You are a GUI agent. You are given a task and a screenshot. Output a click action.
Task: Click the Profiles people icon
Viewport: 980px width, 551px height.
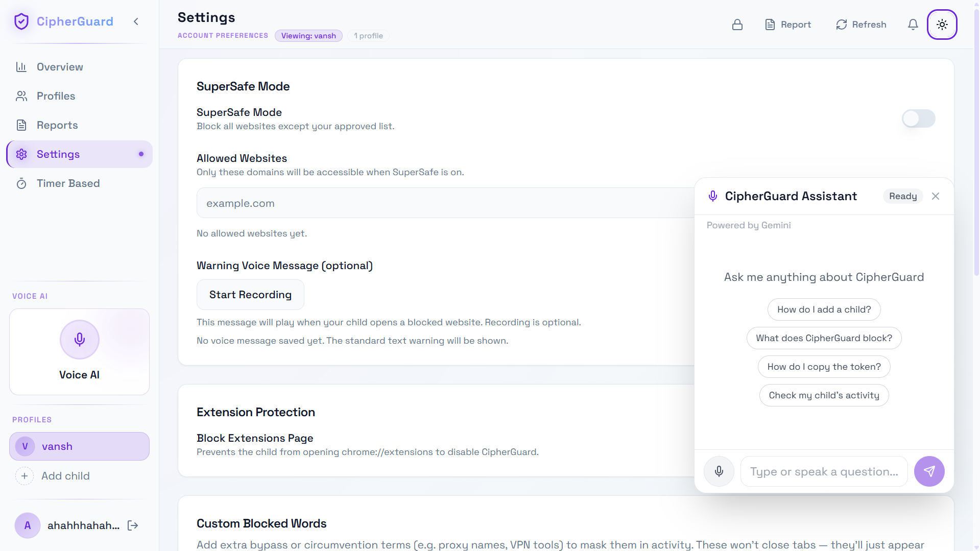click(21, 96)
